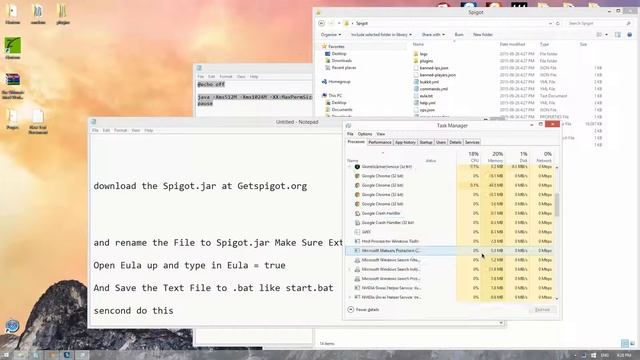Click the Explorer Back arrow button
The width and height of the screenshot is (640, 360).
[322, 23]
